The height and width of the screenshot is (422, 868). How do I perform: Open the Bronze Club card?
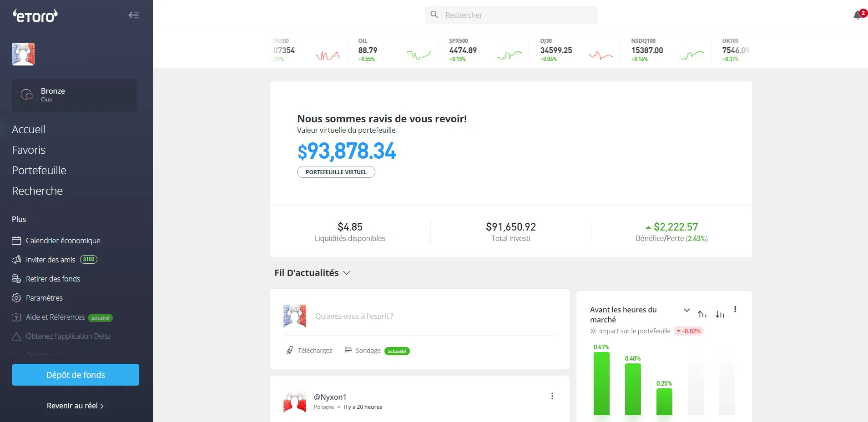[74, 95]
